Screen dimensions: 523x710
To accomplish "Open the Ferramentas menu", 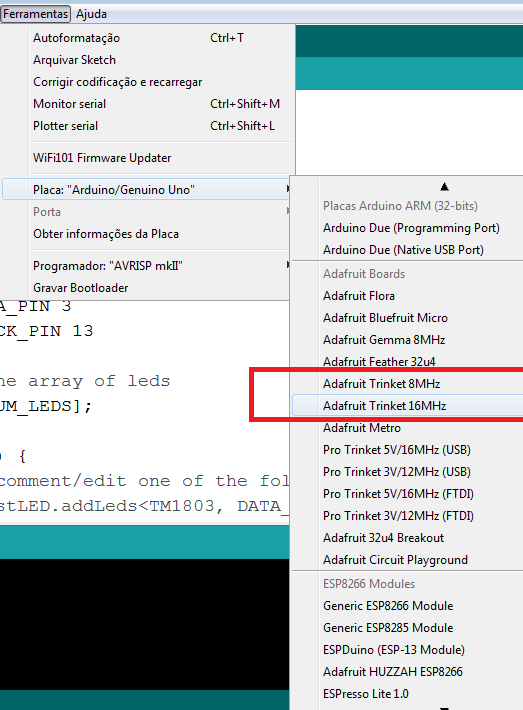I will [x=35, y=14].
